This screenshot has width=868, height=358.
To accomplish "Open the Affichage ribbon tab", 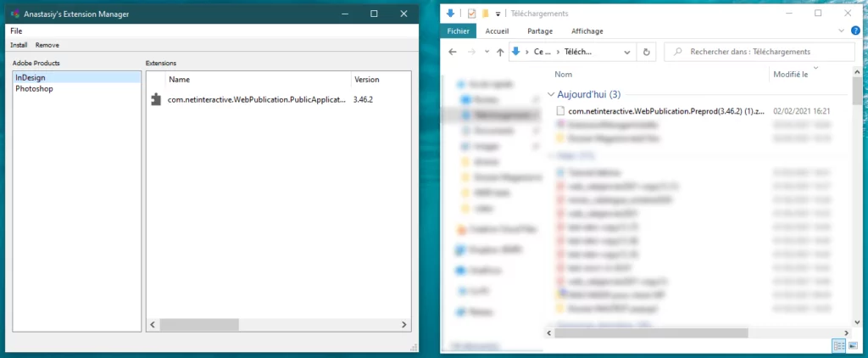I will 587,31.
